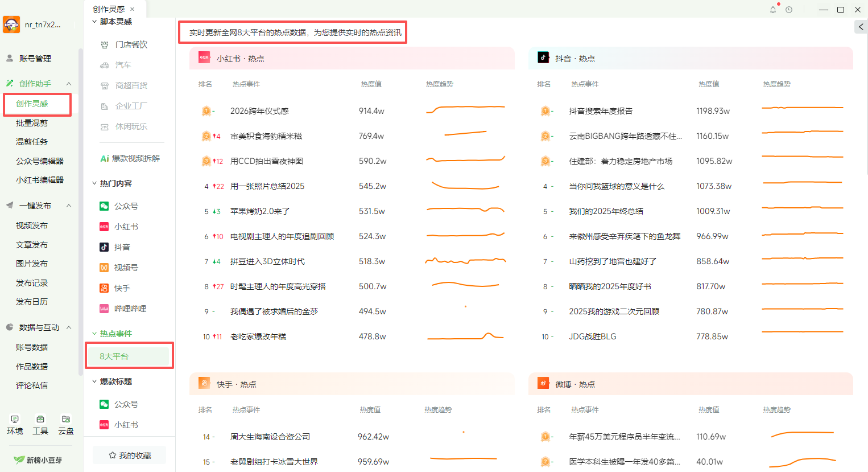This screenshot has height=472, width=868.
Task: Click trend chart for 拼豆进入3D立体时代
Action: pos(465,261)
